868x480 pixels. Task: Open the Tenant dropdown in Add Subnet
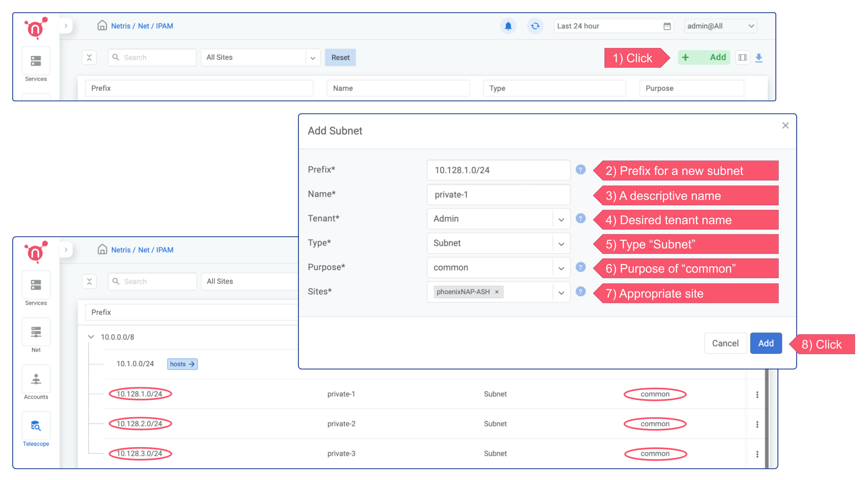coord(561,219)
